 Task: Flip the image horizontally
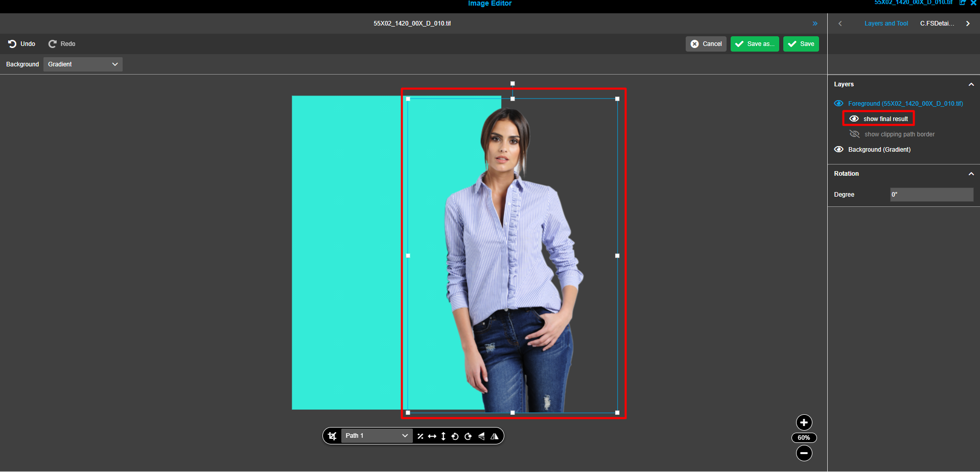tap(481, 436)
